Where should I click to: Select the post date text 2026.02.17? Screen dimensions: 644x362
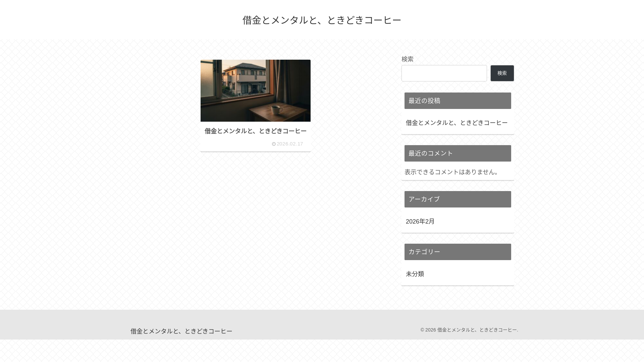coord(290,144)
